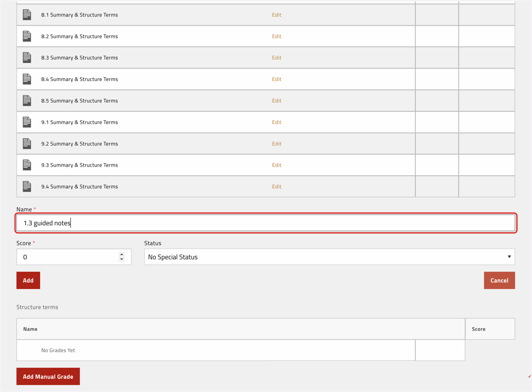532x392 pixels.
Task: Edit the 9.3 Summary & Structure Terms grade
Action: [277, 165]
